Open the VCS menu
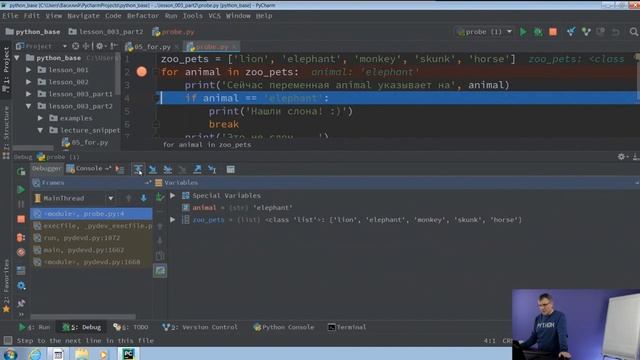Image resolution: width=640 pixels, height=360 pixels. pos(214,16)
